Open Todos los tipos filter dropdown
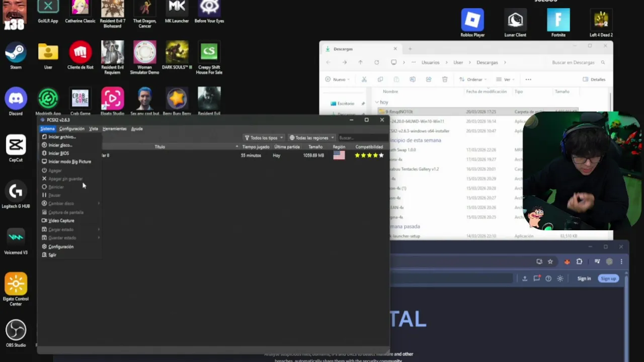Viewport: 644px width, 362px height. tap(264, 138)
